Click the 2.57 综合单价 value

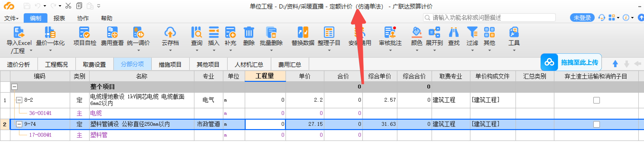pos(390,100)
